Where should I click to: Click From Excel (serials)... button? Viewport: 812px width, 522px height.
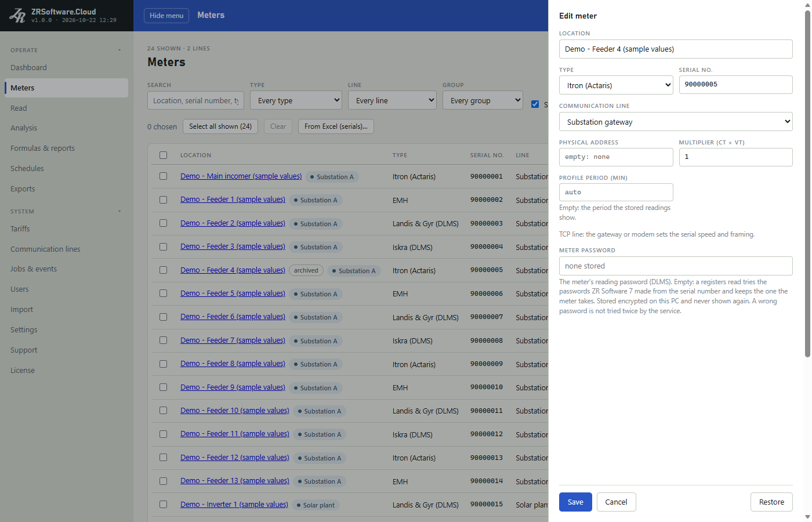click(336, 126)
